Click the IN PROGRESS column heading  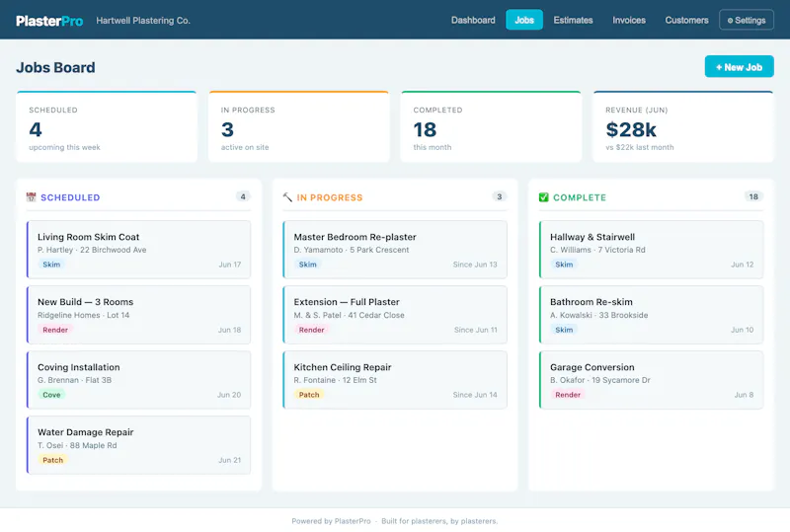point(330,197)
